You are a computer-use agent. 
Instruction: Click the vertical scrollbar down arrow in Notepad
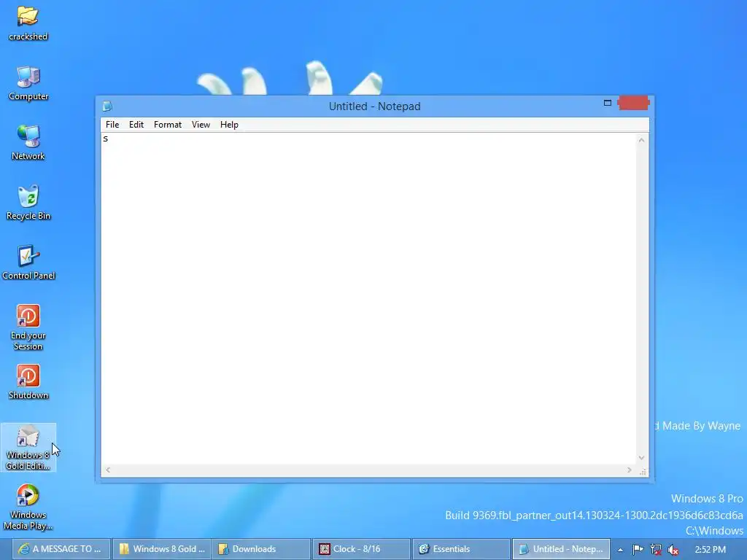(642, 458)
